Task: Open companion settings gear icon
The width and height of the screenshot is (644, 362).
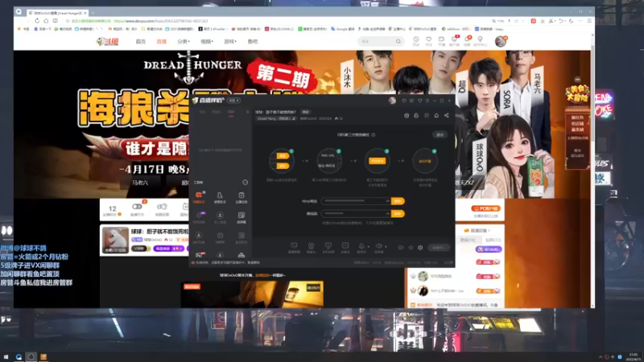Action: tap(420, 248)
